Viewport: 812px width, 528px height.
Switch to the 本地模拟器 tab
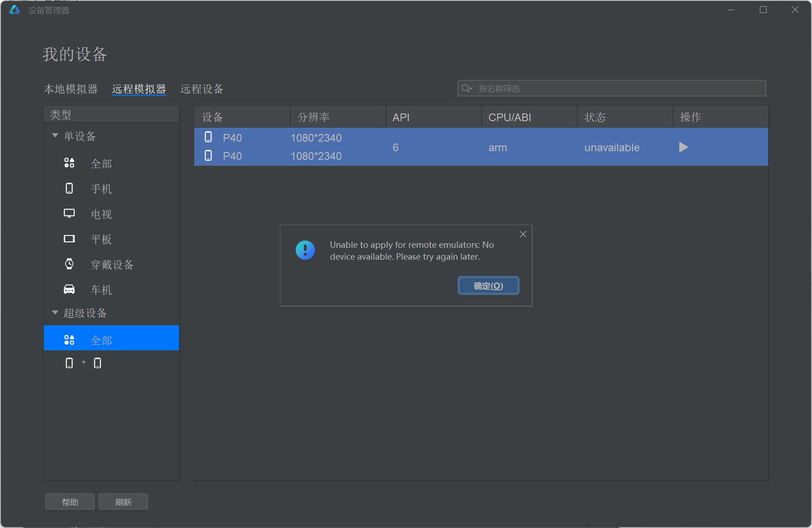click(71, 89)
